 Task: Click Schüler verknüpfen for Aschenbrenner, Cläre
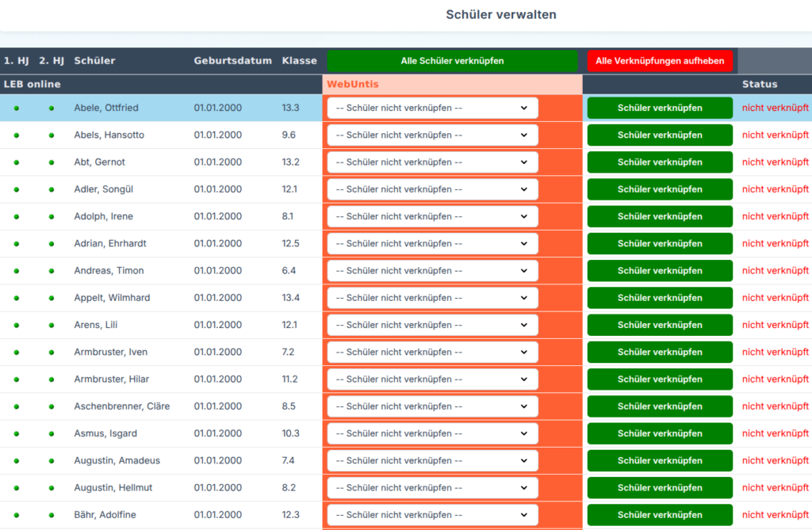[660, 406]
